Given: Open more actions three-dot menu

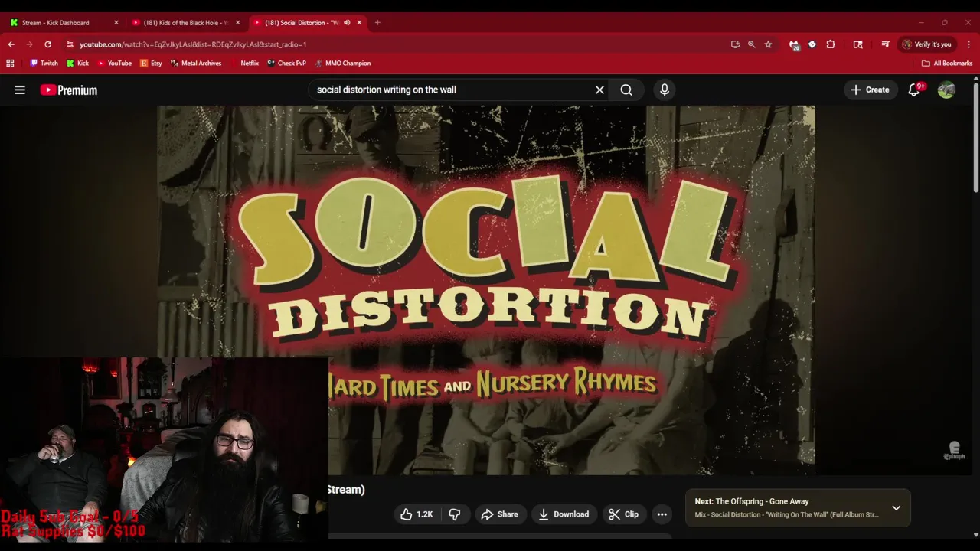Looking at the screenshot, I should point(661,514).
